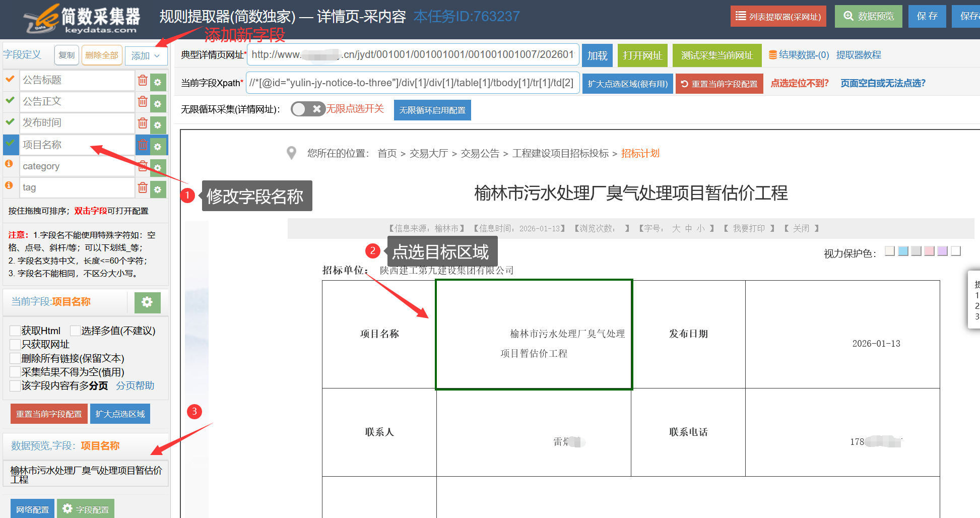Open gear settings for tag field

coord(158,189)
